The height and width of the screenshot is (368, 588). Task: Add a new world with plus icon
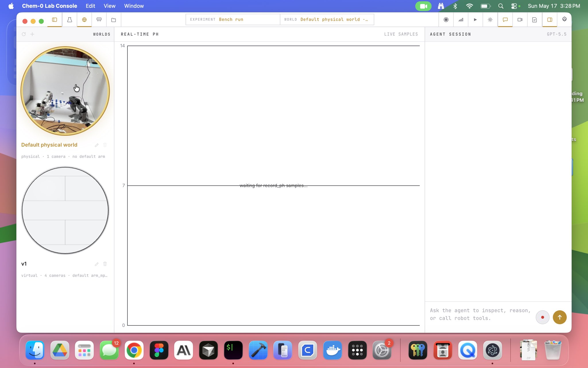pyautogui.click(x=32, y=34)
